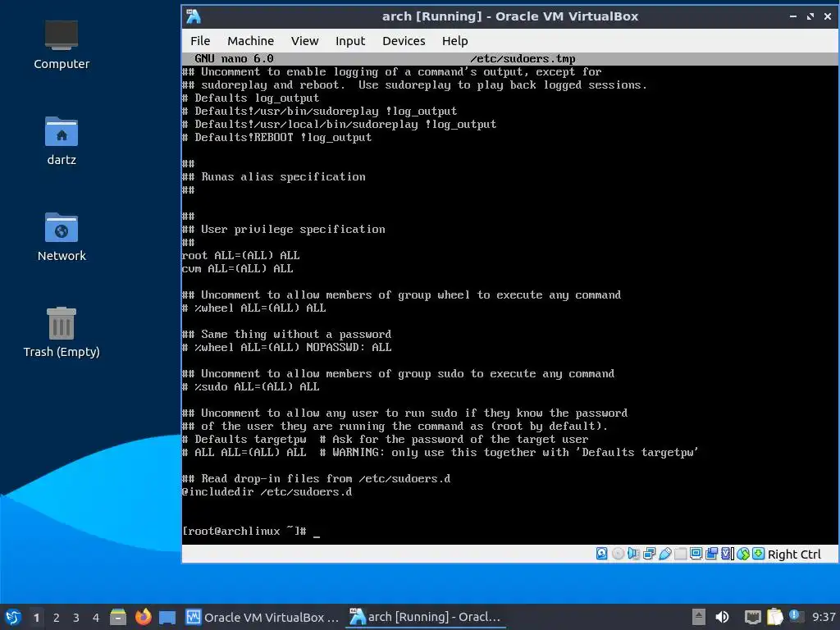Click the 9:37 taskbar clock
This screenshot has width=840, height=630.
coord(824,617)
